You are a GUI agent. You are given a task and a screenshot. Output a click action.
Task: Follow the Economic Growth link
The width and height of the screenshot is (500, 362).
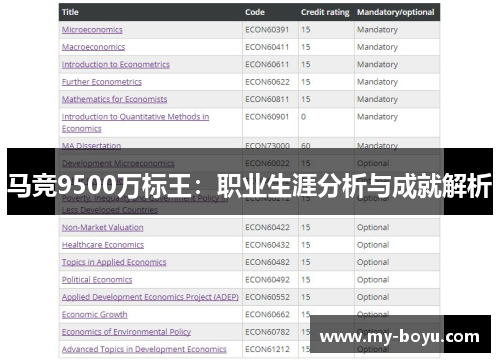pyautogui.click(x=94, y=314)
